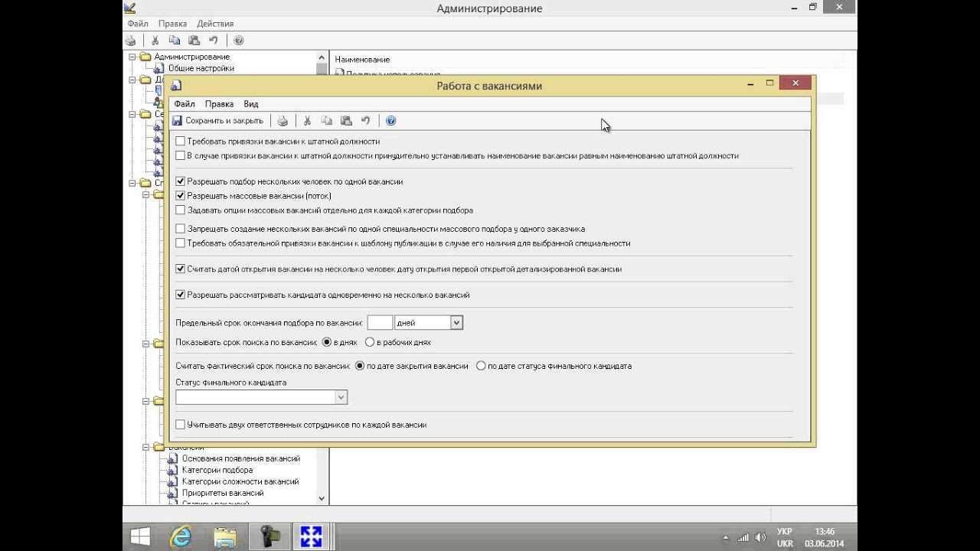Screen dimensions: 980x551
Task: Click Undo arrow in Администрирование window toolbar
Action: [214, 41]
